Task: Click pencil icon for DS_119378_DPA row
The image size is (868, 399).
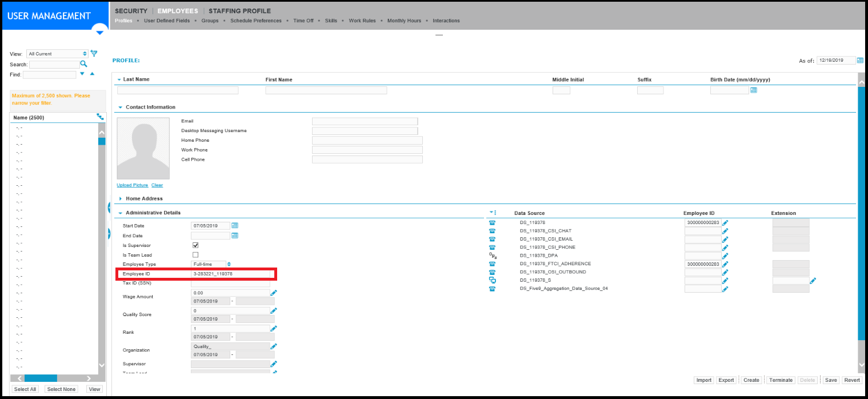Action: pyautogui.click(x=725, y=256)
